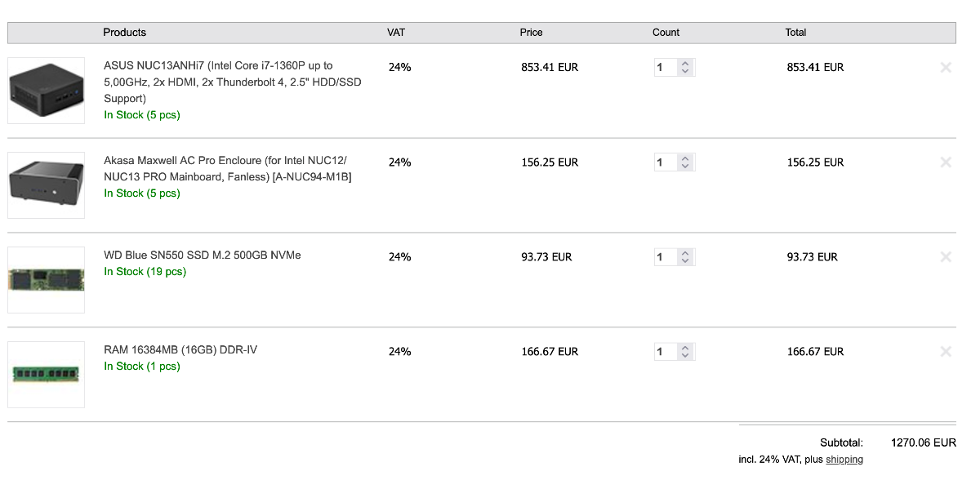Click the ASUS NUC product thumbnail
The height and width of the screenshot is (498, 980).
pos(47,91)
